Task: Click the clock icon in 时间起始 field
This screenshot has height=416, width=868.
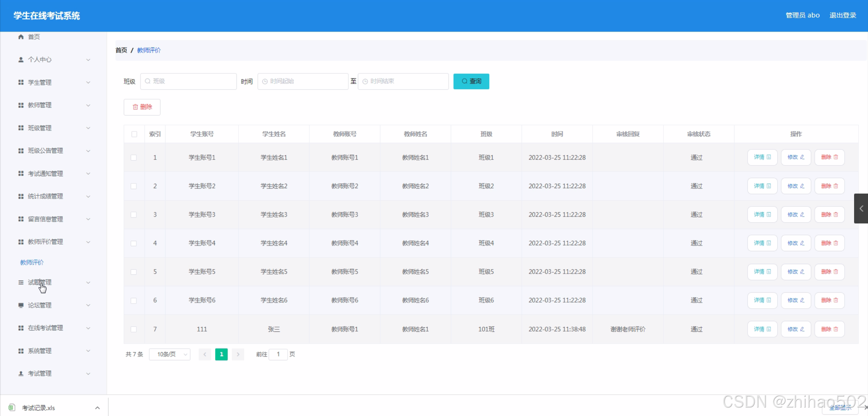Action: tap(265, 82)
